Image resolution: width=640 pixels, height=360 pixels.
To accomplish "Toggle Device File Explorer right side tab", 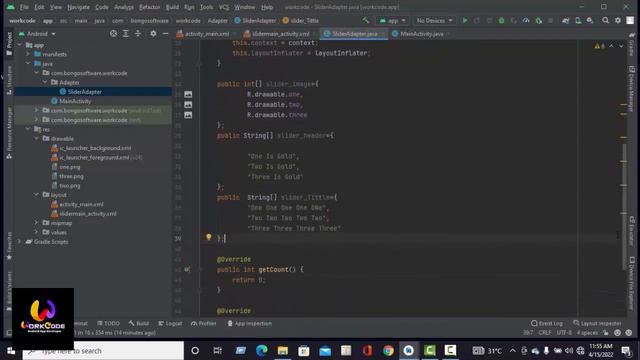I will click(631, 282).
